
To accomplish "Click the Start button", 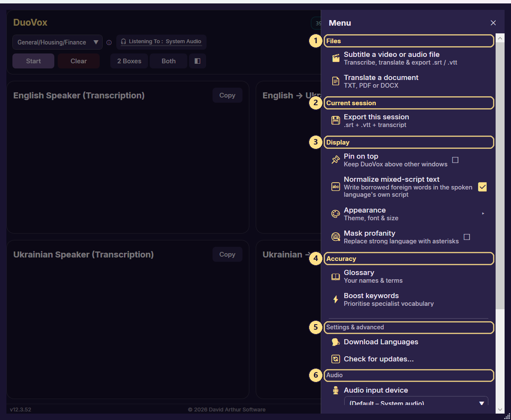I will click(33, 61).
